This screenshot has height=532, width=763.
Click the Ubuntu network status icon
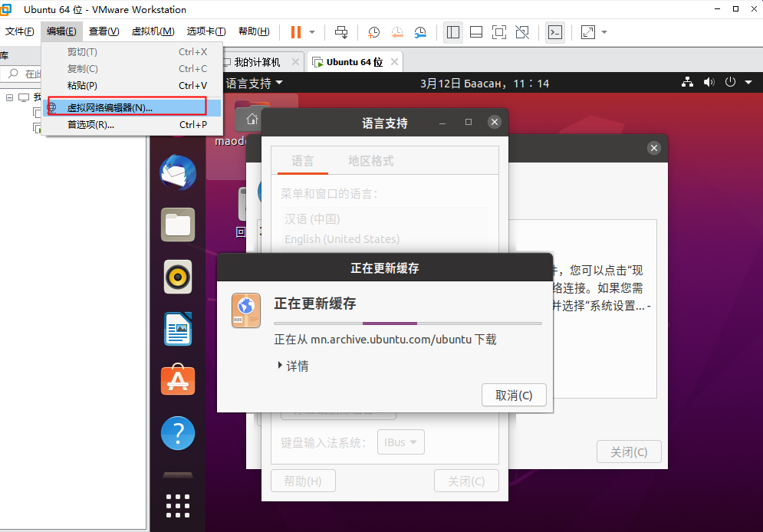688,82
